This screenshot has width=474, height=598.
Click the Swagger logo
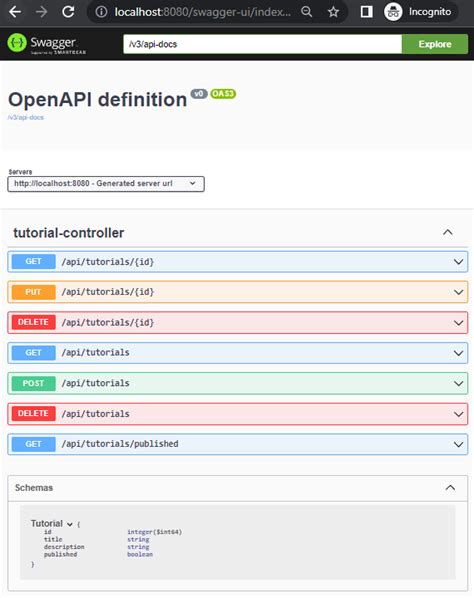47,44
